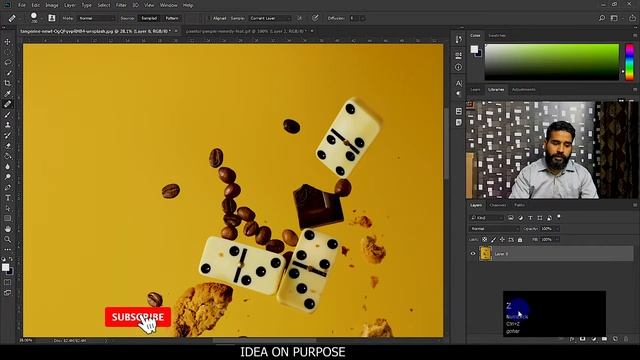640x360 pixels.
Task: Select the Pen tool
Action: click(7, 187)
